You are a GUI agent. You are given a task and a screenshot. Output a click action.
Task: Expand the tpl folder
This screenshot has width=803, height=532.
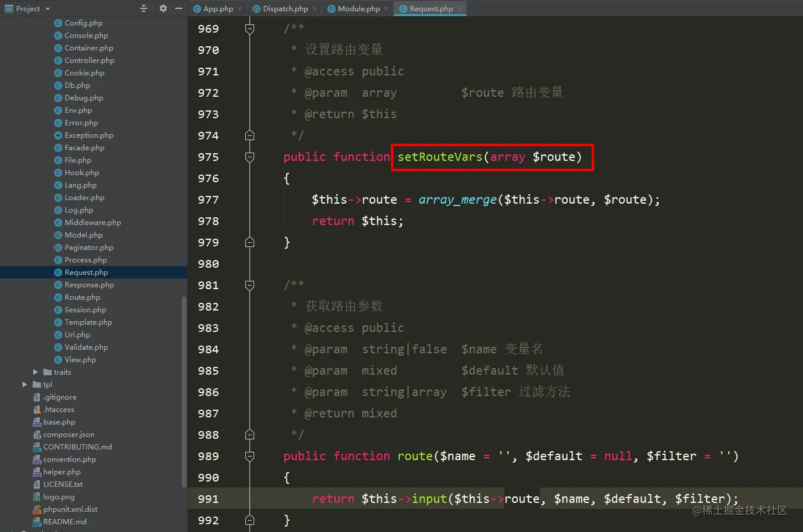click(x=25, y=385)
